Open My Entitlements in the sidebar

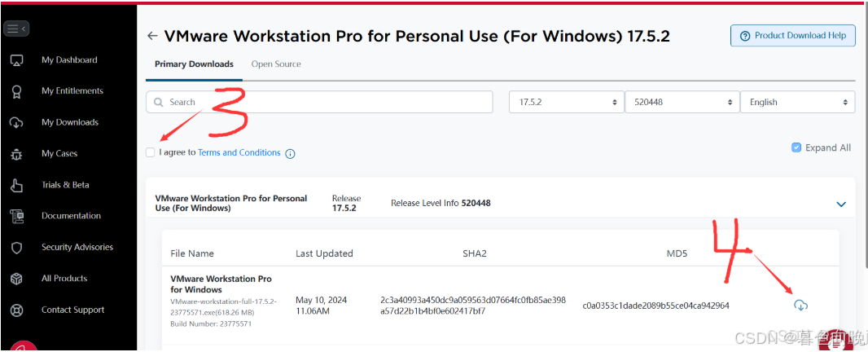click(x=72, y=91)
